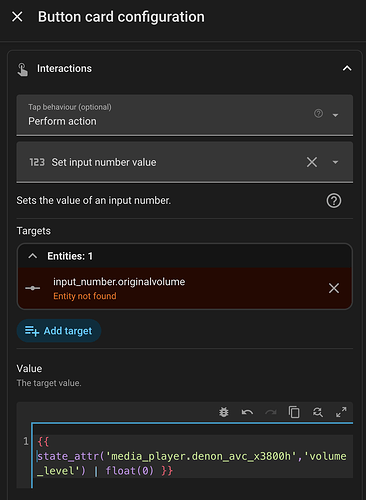Collapse the Entities: 1 target list
Screen dimensions: 366x500
tap(33, 256)
